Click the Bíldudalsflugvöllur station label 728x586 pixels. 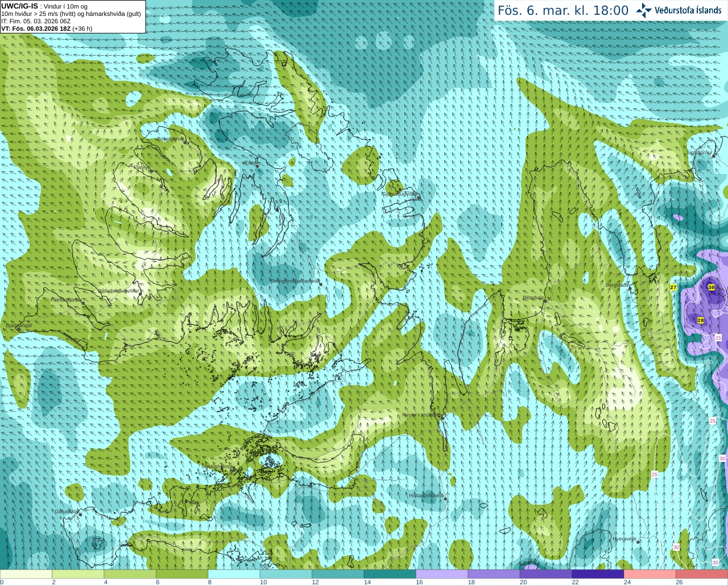[x=118, y=291]
